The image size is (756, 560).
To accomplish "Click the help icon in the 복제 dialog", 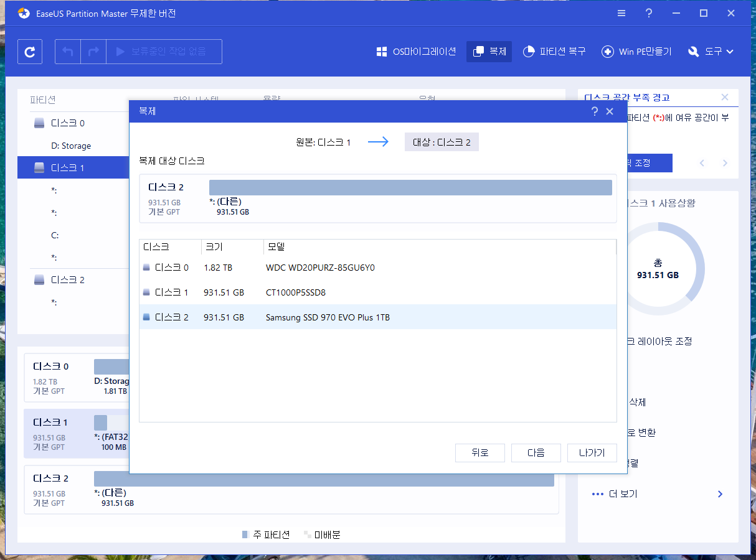I will [594, 111].
